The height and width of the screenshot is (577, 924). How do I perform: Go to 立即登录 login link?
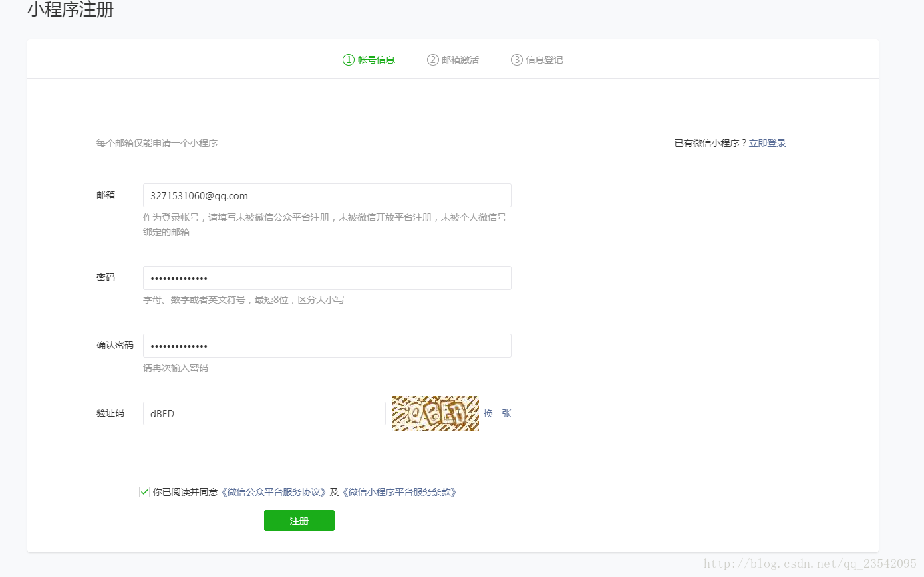768,143
